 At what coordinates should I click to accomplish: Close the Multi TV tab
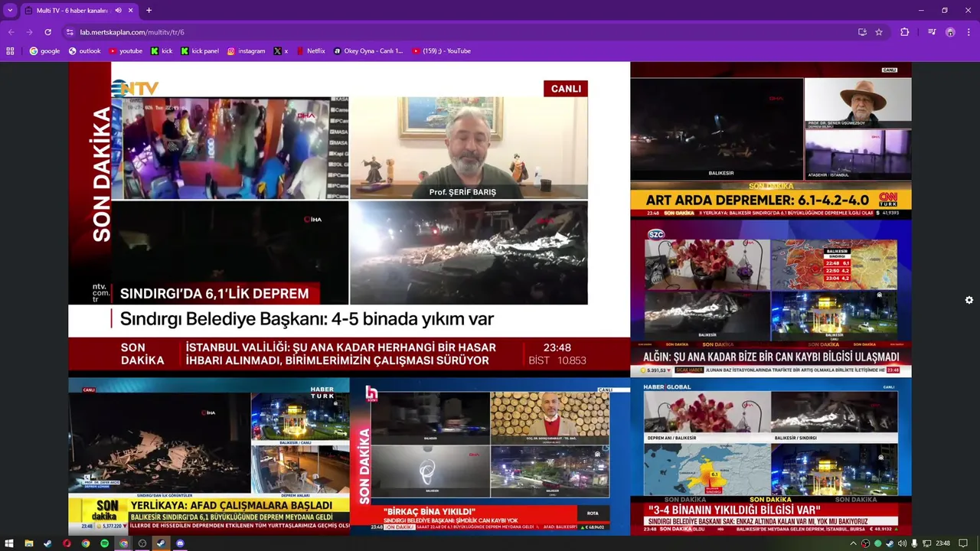point(130,11)
